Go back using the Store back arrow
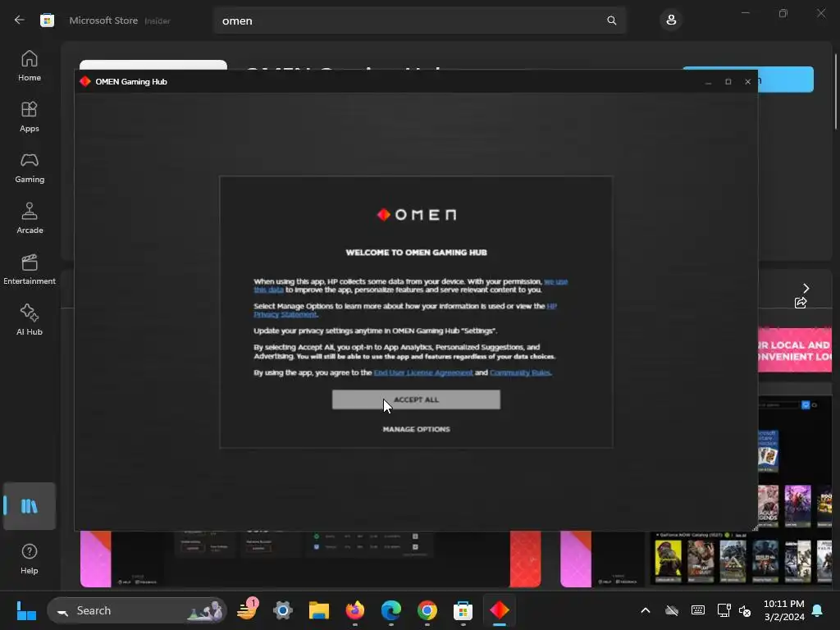 click(20, 21)
